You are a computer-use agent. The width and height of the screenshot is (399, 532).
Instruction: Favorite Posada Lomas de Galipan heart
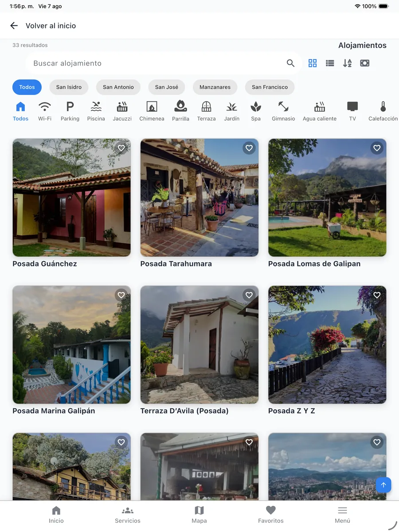click(x=377, y=148)
